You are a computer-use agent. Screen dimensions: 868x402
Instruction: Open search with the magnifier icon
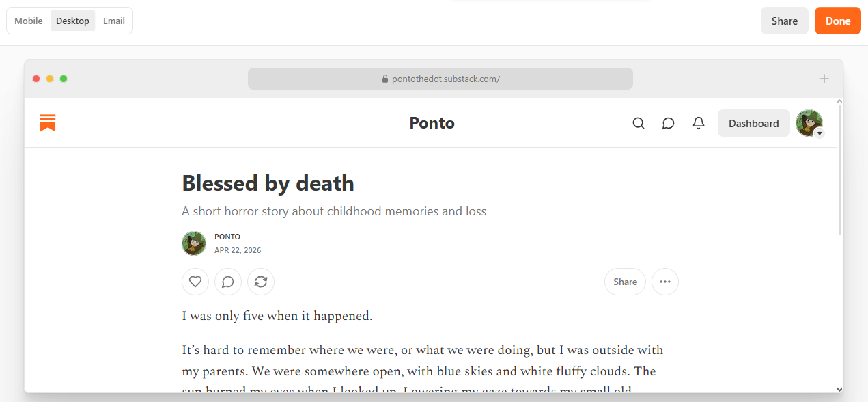(639, 123)
